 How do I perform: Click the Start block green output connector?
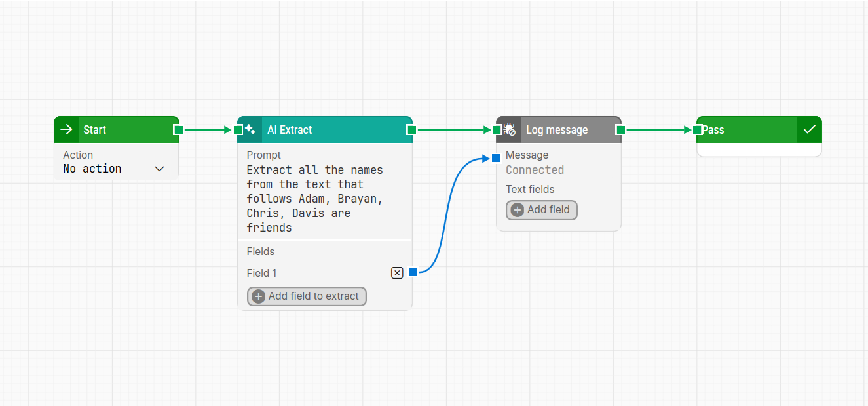tap(178, 130)
